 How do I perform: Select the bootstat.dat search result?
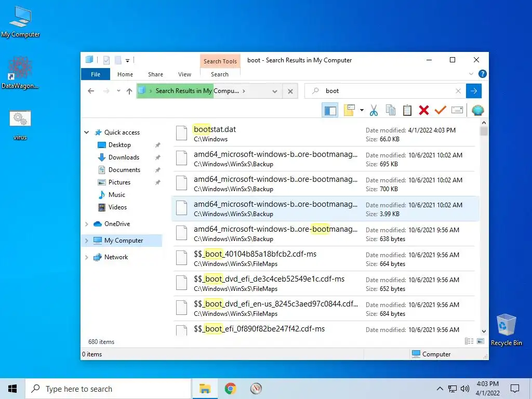(325, 134)
